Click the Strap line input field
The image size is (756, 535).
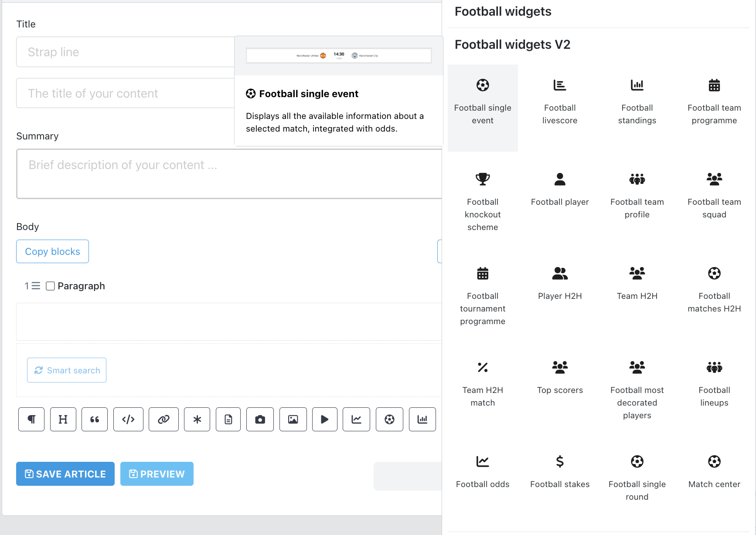125,52
